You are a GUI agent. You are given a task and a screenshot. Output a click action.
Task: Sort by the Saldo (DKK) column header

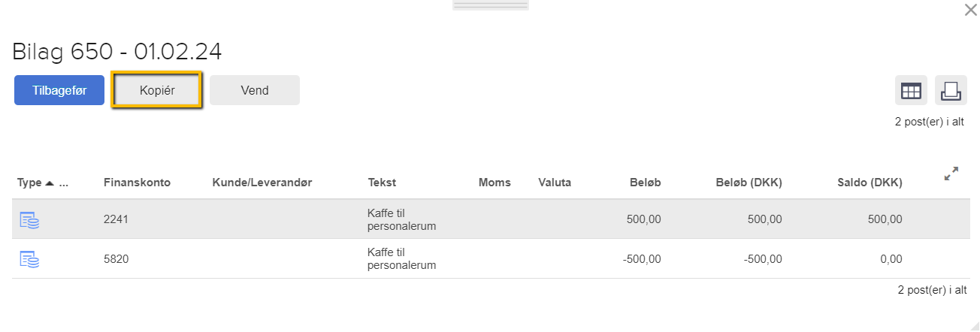[x=870, y=183]
